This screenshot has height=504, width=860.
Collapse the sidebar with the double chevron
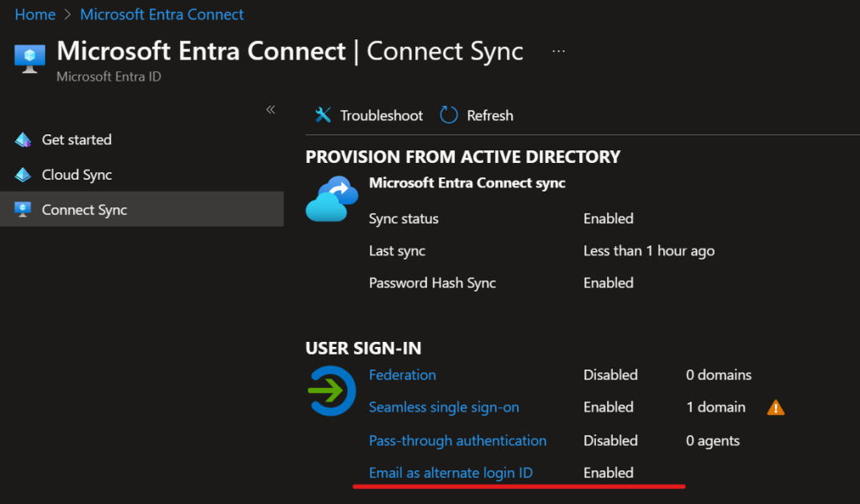coord(271,110)
